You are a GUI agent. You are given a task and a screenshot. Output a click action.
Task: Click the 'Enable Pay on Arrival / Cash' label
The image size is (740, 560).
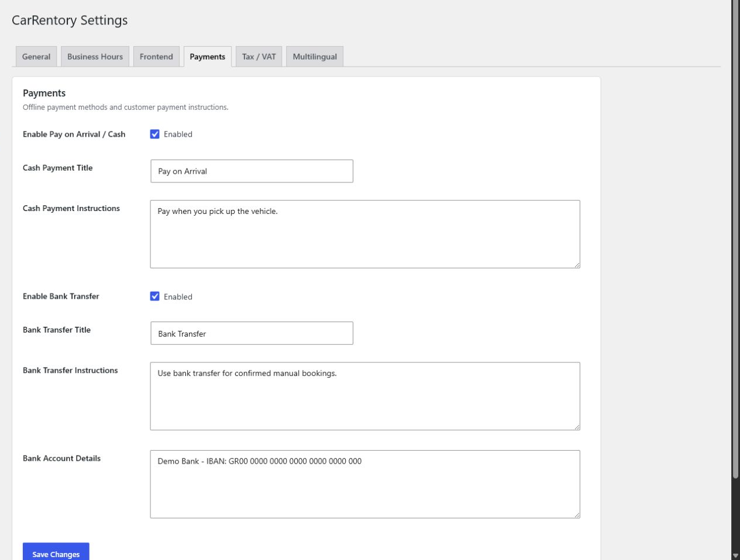tap(74, 134)
